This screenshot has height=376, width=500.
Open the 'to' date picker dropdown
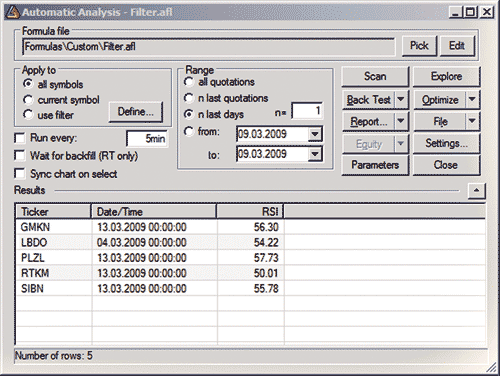315,154
